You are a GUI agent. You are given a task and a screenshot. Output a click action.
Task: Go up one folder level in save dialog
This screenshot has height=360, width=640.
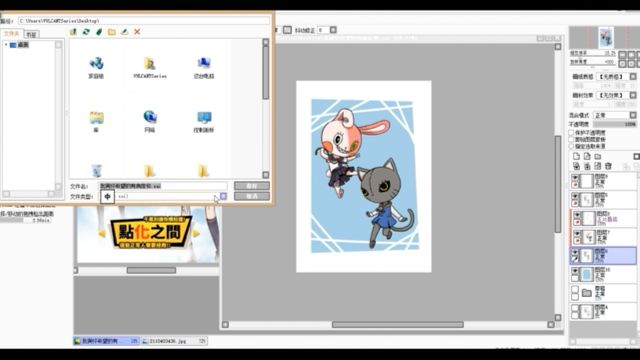pyautogui.click(x=73, y=31)
